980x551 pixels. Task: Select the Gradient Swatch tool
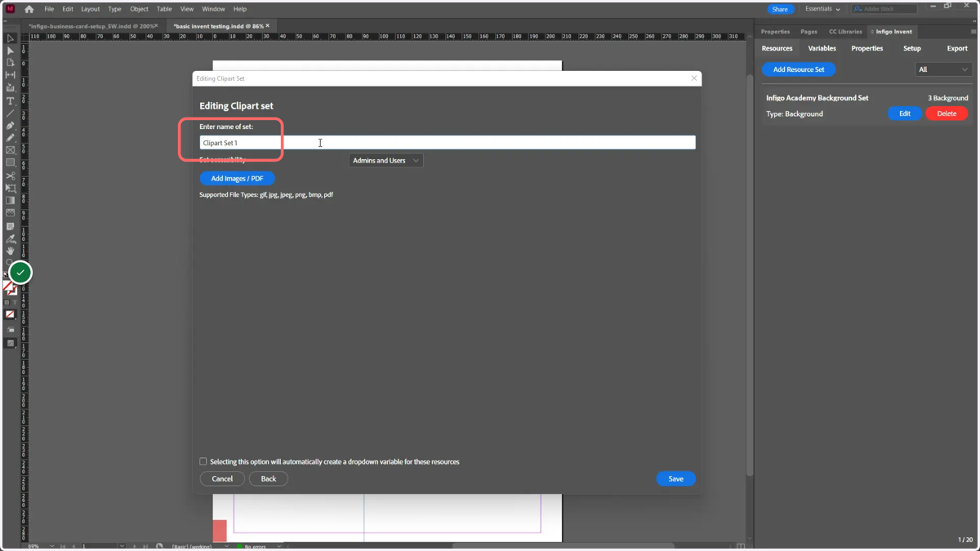[11, 201]
